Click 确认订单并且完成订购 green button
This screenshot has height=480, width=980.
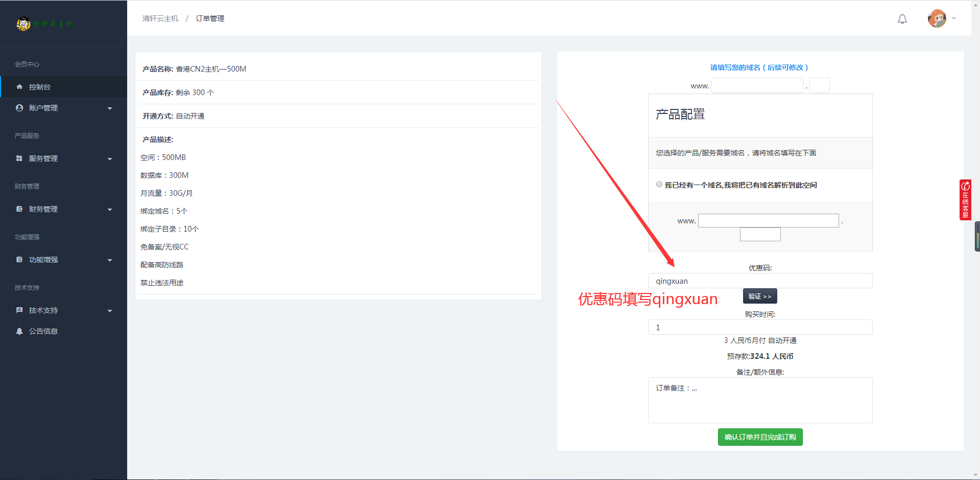tap(760, 437)
